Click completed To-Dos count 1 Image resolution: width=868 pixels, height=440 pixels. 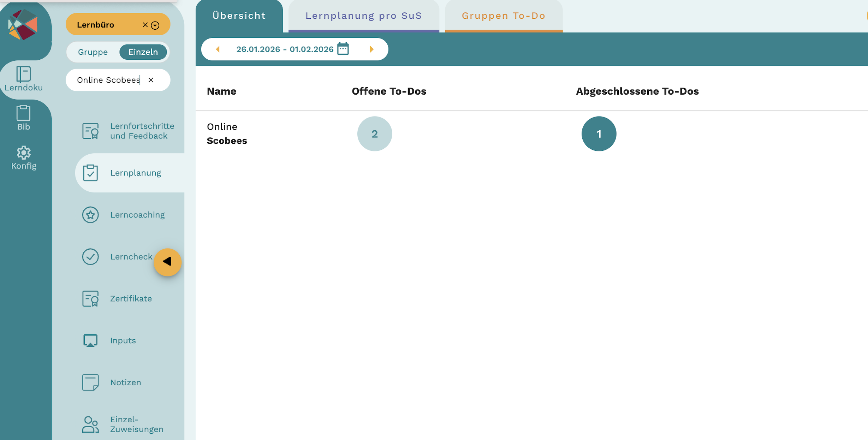[x=599, y=134]
